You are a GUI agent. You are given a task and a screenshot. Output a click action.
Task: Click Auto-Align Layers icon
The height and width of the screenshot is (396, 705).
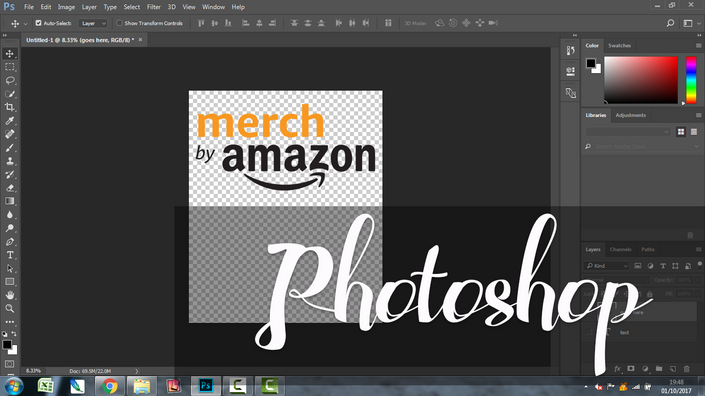pyautogui.click(x=388, y=23)
